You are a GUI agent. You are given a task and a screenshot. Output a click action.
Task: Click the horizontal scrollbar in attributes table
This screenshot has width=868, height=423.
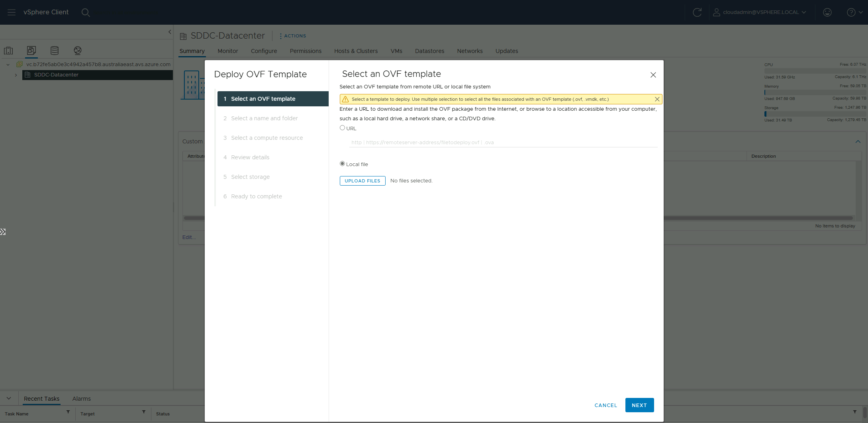point(518,218)
